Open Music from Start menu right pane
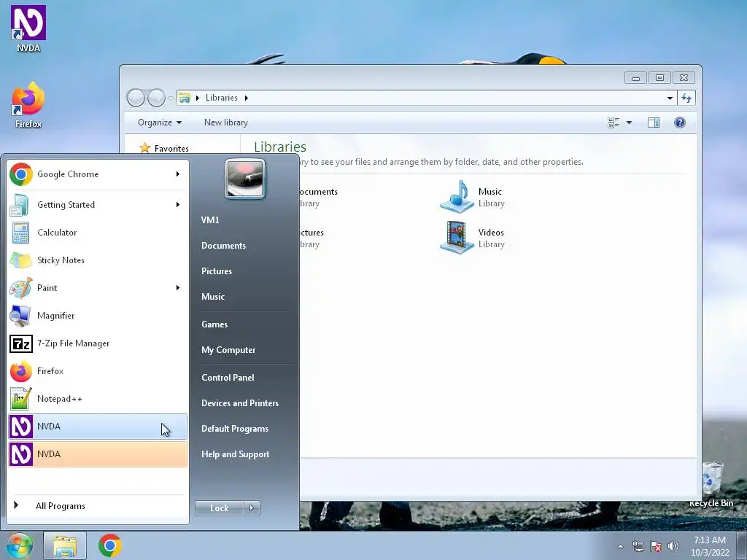The height and width of the screenshot is (560, 747). point(213,297)
